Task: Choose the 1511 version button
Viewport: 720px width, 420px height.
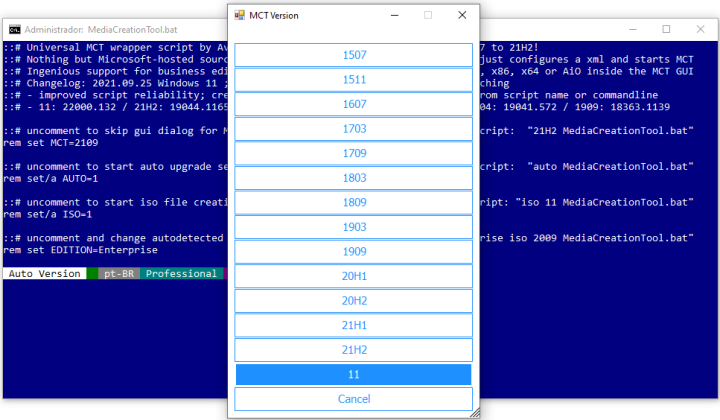Action: (x=354, y=80)
